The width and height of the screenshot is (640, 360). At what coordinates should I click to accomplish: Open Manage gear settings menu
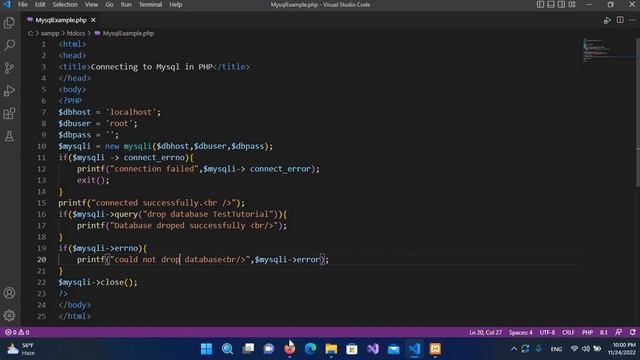point(9,315)
